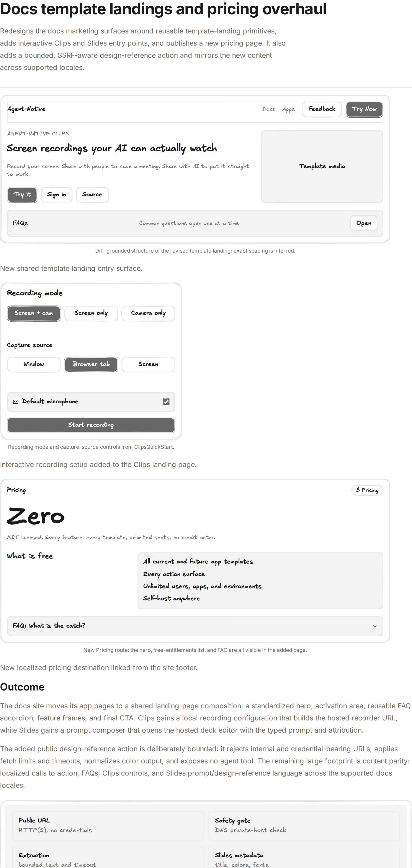Click the Feedback button
Viewport: 412px width, 868px height.
point(322,109)
